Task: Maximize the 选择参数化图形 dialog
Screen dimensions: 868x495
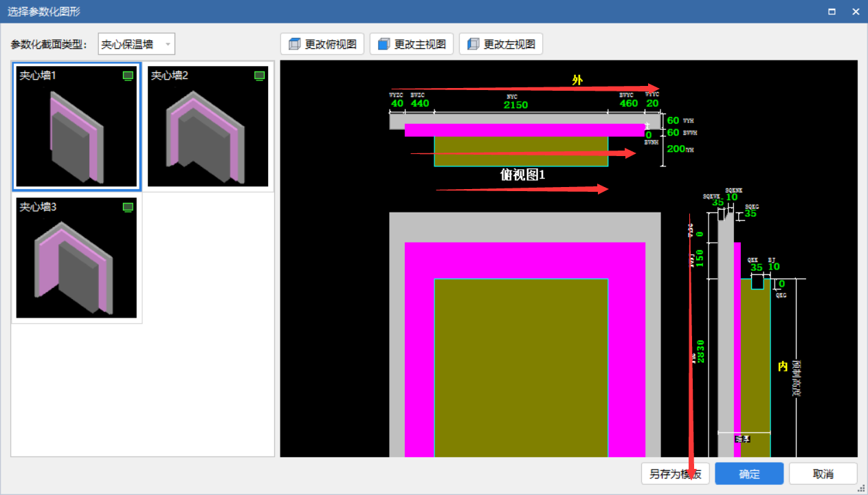Action: click(x=832, y=12)
